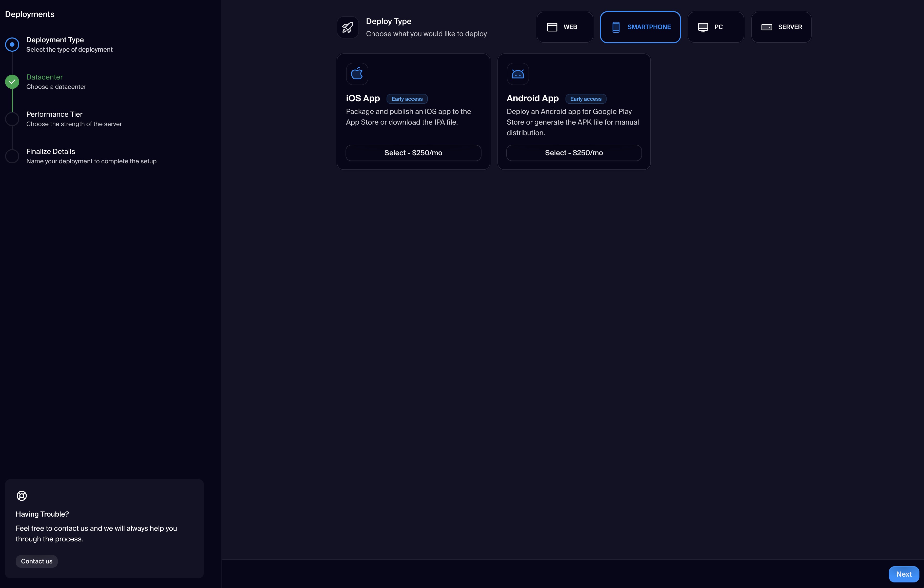Click the Next button

click(903, 574)
